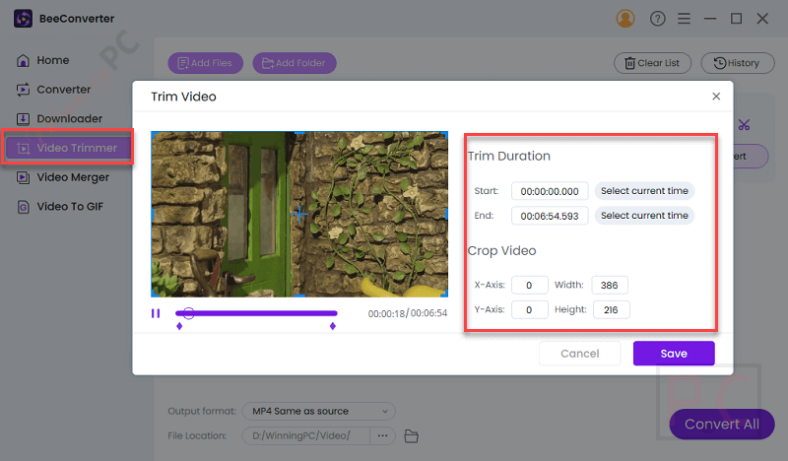Click Add Files button
This screenshot has width=788, height=461.
(x=205, y=63)
